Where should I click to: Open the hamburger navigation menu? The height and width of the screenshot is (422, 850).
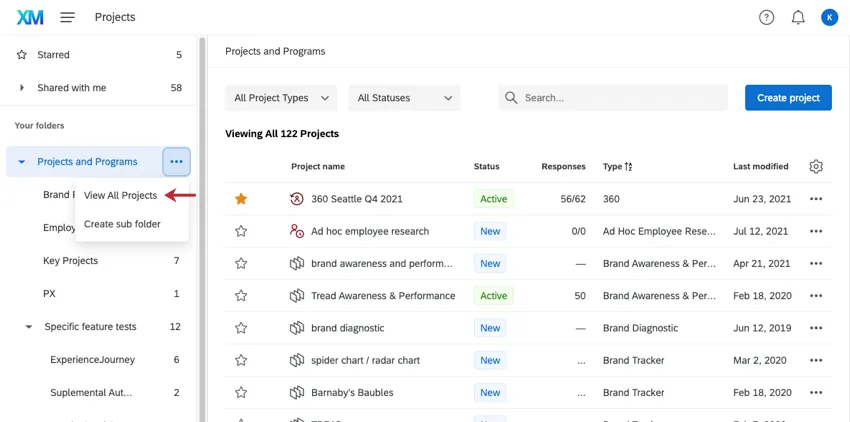[x=67, y=17]
